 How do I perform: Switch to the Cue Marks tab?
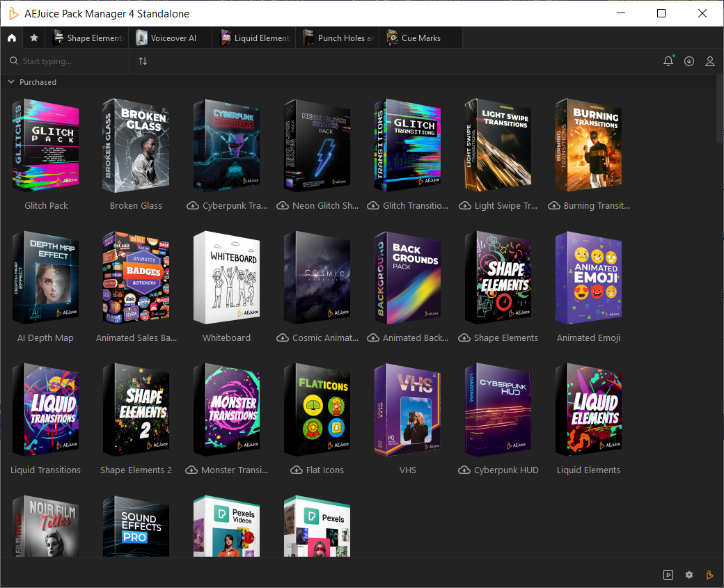420,38
